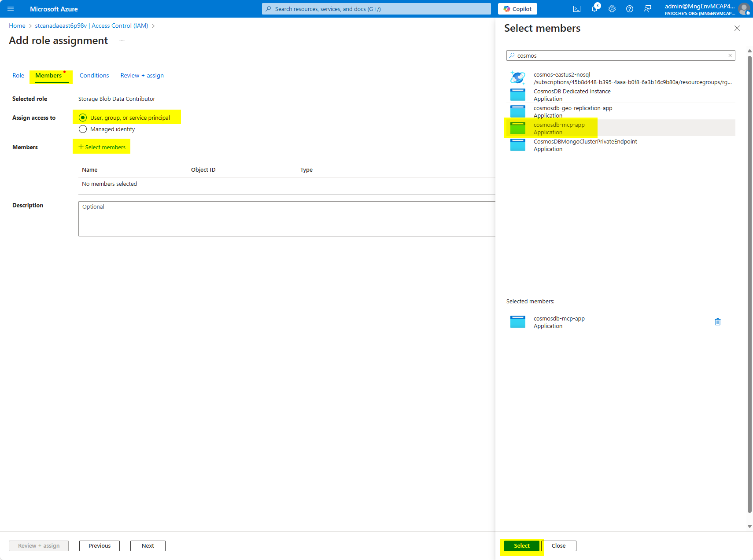
Task: Select cosmos-eastus2-nosql Cosmos DB result icon
Action: [x=518, y=78]
